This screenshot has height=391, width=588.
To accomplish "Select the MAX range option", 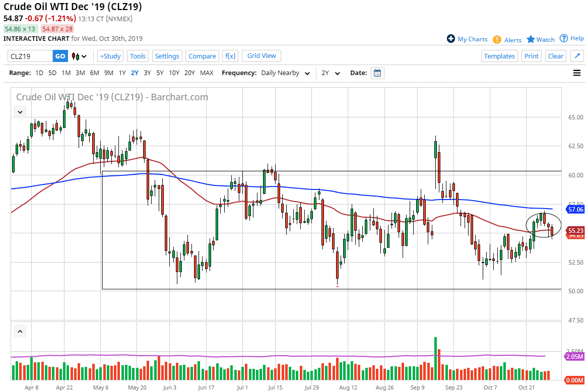I will coord(207,73).
